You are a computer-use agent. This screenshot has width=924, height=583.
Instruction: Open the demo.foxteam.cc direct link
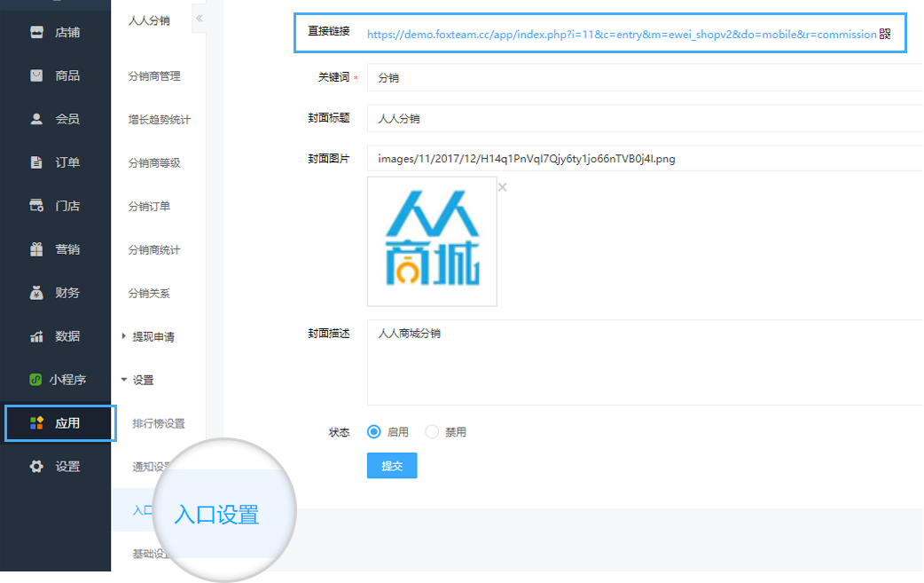(x=622, y=35)
